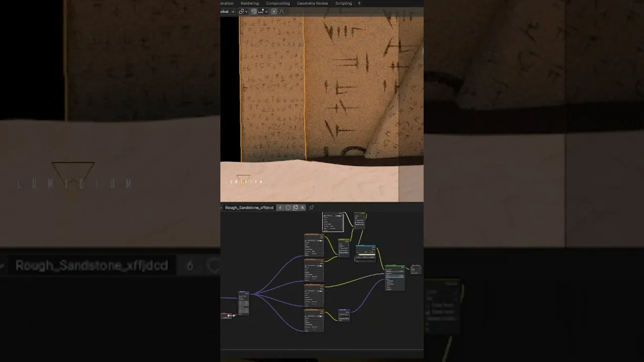This screenshot has height=362, width=644.
Task: Select the green-header Principled BSDF node
Action: [x=395, y=278]
